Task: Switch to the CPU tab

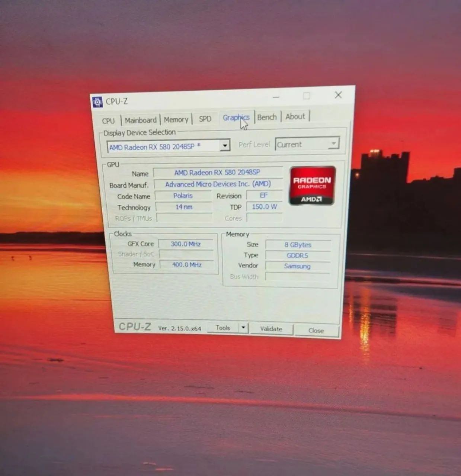Action: (x=108, y=121)
